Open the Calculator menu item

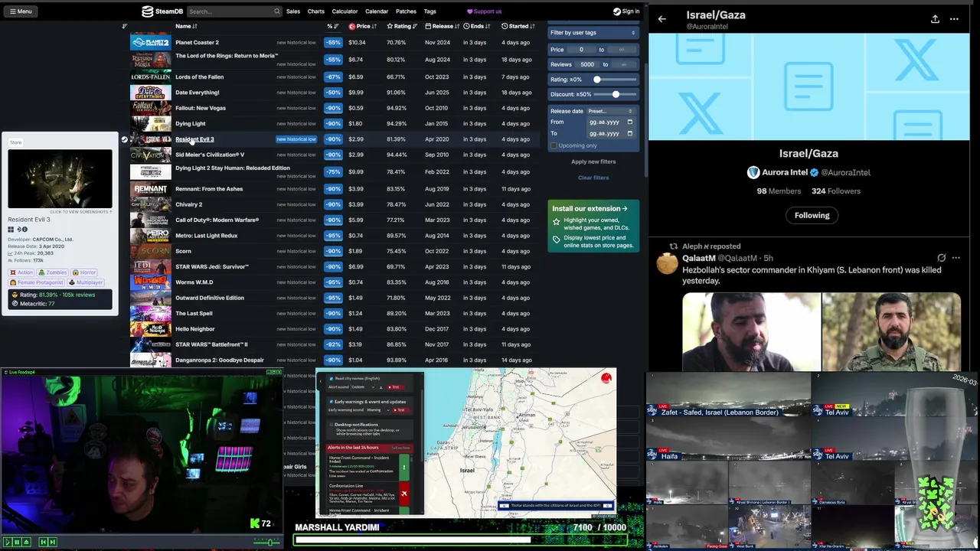pos(345,11)
